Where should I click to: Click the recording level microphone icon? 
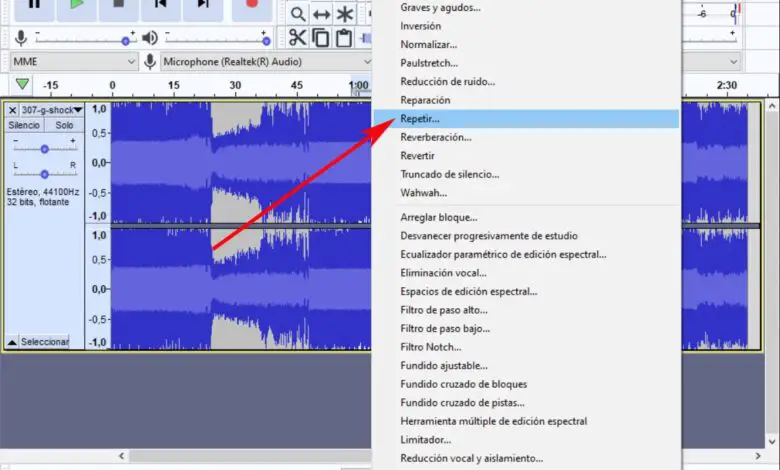20,38
